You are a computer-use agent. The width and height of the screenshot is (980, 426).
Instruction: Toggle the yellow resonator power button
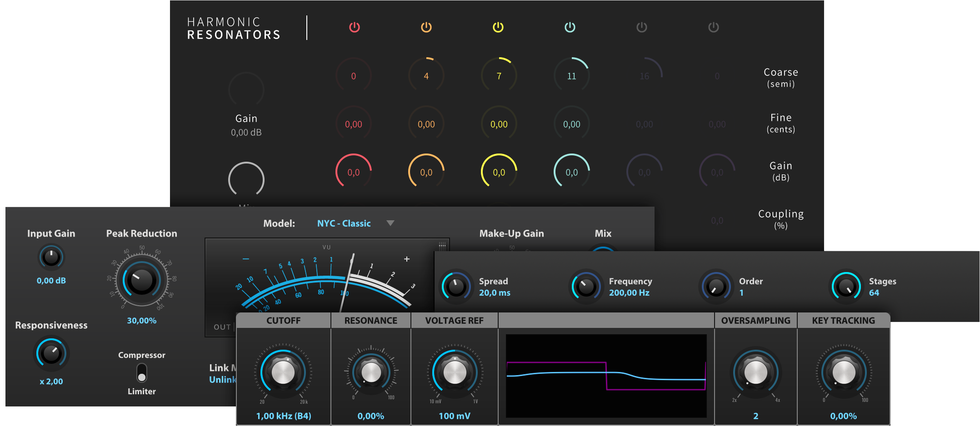pyautogui.click(x=498, y=27)
